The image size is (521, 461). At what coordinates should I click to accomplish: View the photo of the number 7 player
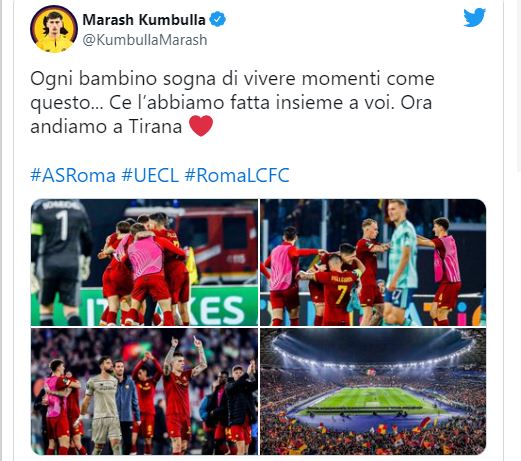pyautogui.click(x=373, y=262)
